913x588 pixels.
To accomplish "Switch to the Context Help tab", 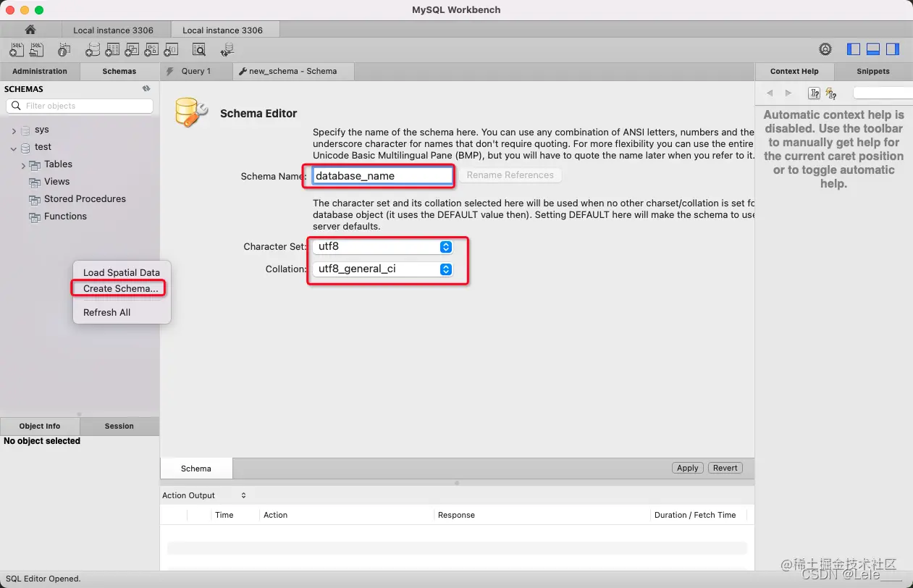I will [x=794, y=71].
